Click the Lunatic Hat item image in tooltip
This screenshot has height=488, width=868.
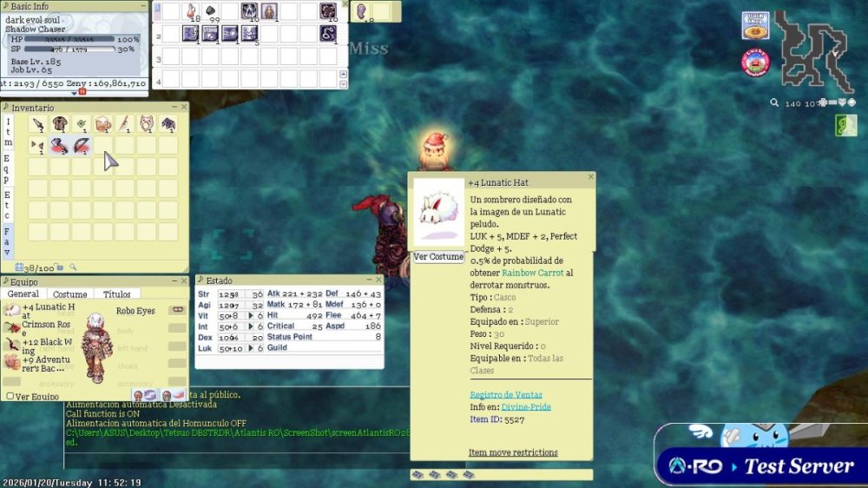(439, 212)
